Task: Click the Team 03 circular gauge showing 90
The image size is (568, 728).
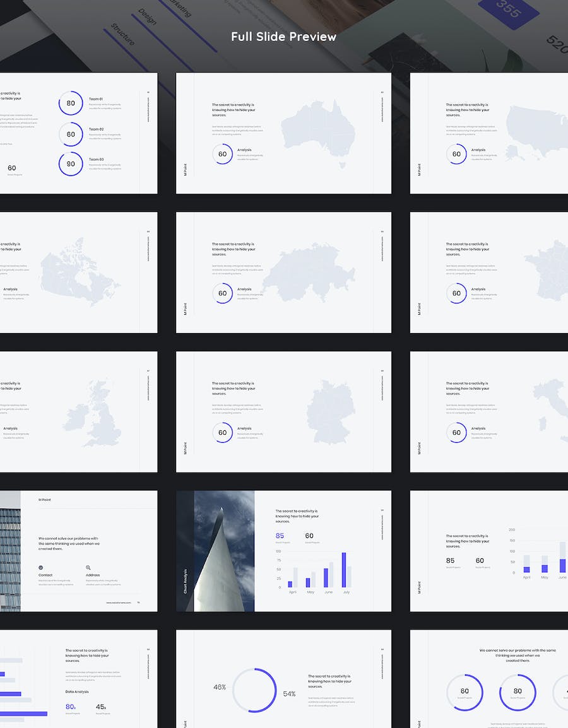Action: click(x=71, y=164)
